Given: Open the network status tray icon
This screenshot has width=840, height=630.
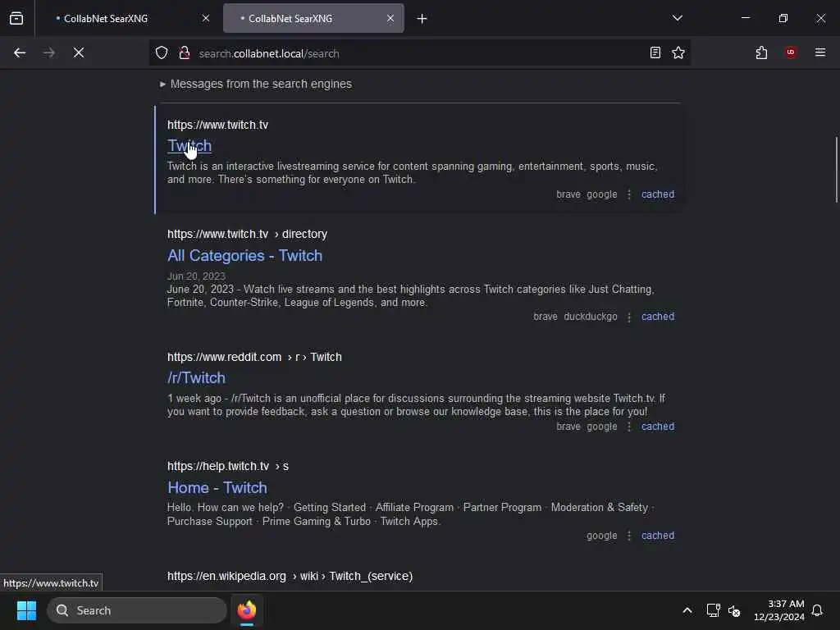Looking at the screenshot, I should [x=713, y=610].
